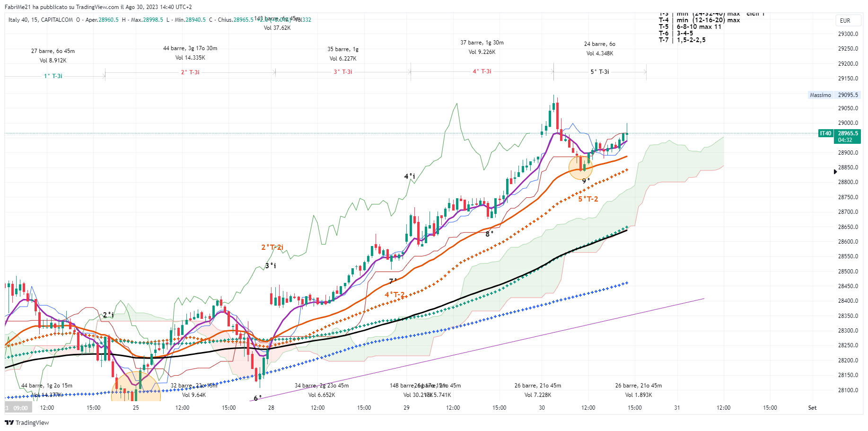Screen dimensions: 868x431
Task: Click the 28100.0 price level on the axis
Action: tap(848, 390)
